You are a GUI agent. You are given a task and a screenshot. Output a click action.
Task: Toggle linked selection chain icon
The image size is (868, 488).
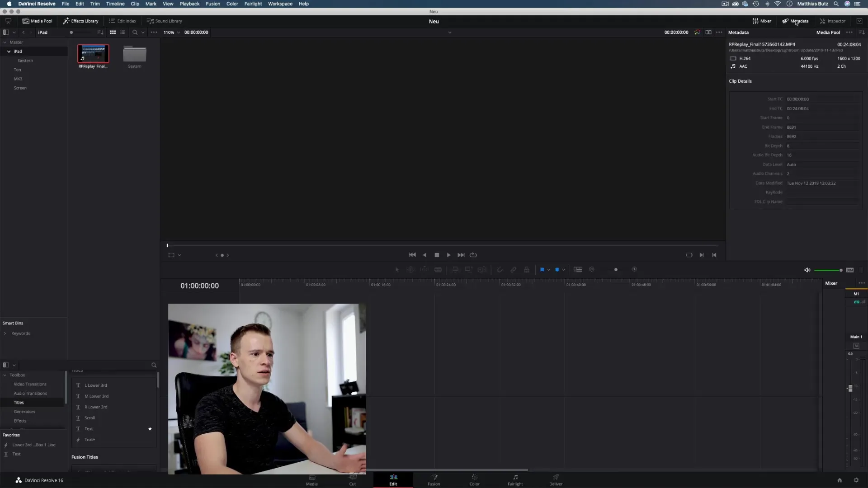(514, 270)
